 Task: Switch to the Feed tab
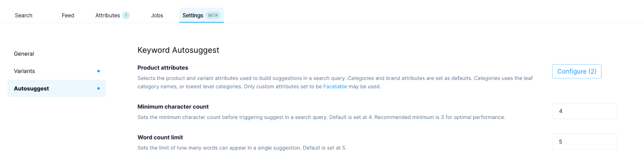pyautogui.click(x=68, y=15)
